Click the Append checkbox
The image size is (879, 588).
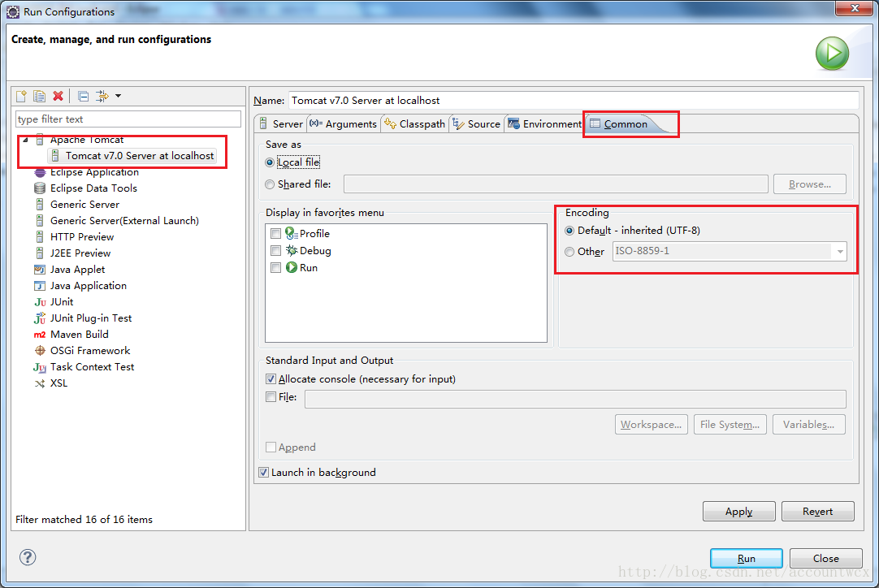[x=271, y=447]
